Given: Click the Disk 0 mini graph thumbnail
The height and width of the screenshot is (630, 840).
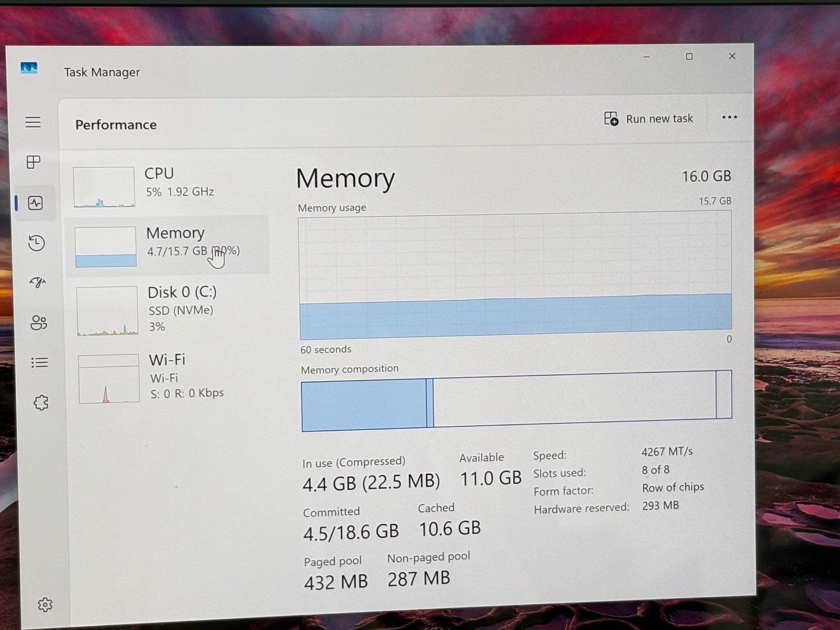Looking at the screenshot, I should (107, 311).
